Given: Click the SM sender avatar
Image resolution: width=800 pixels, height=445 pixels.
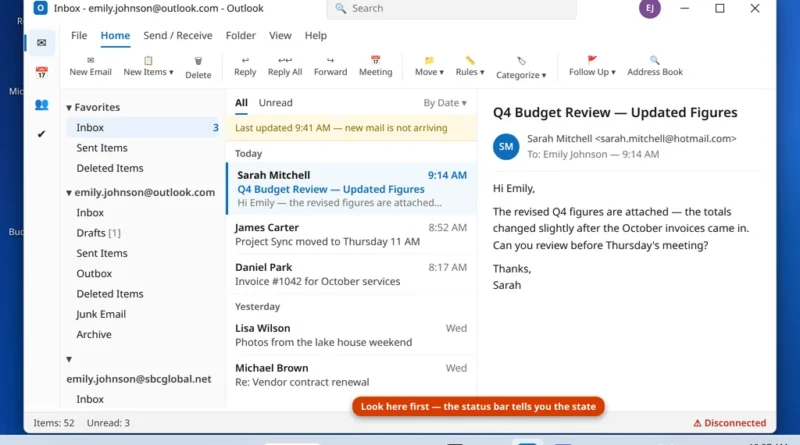Looking at the screenshot, I should (x=506, y=146).
